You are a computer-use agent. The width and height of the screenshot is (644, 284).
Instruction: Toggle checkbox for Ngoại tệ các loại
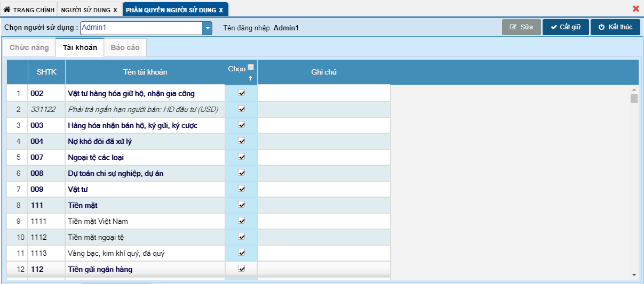[241, 157]
